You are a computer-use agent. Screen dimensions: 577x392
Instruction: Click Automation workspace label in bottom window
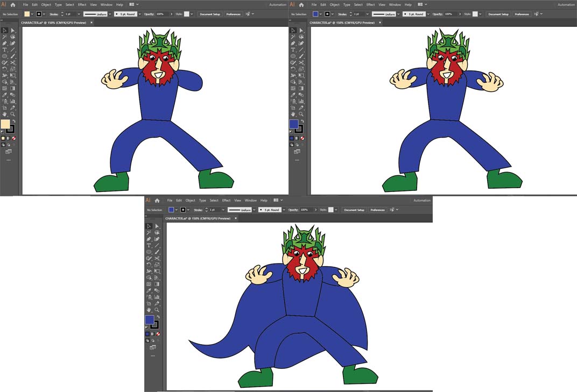[421, 201]
